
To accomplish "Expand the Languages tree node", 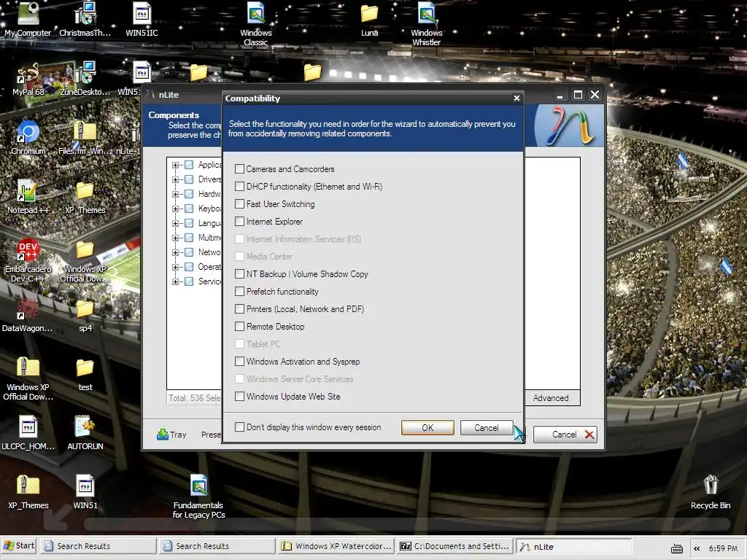I will 175,223.
